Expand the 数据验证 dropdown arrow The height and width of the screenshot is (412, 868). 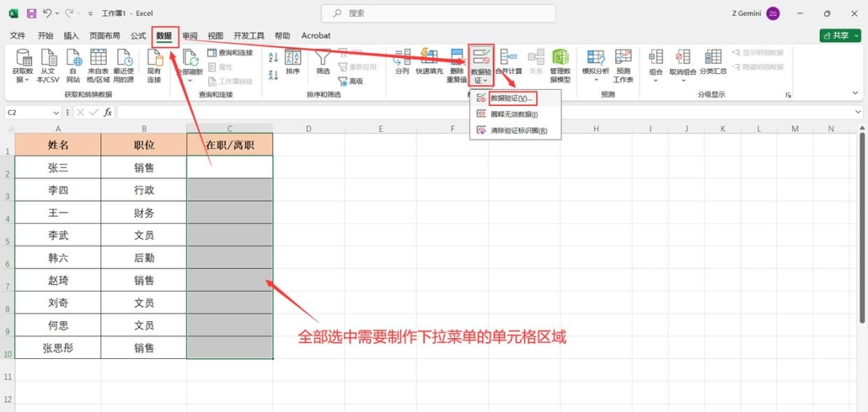[x=485, y=80]
